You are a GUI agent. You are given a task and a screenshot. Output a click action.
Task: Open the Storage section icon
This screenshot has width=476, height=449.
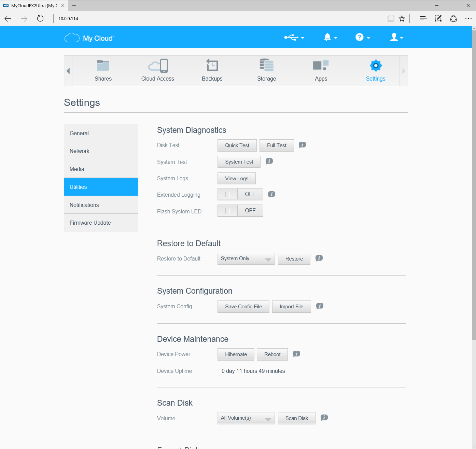point(266,66)
